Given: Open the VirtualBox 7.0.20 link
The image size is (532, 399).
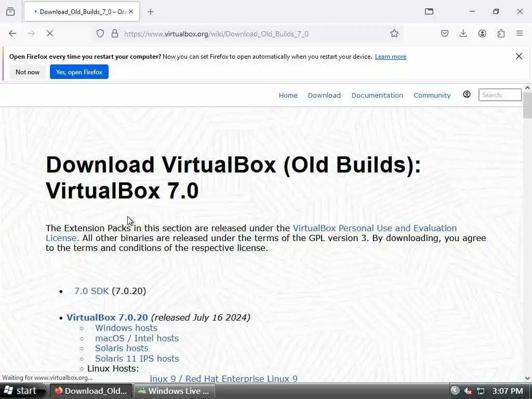Looking at the screenshot, I should [x=107, y=317].
